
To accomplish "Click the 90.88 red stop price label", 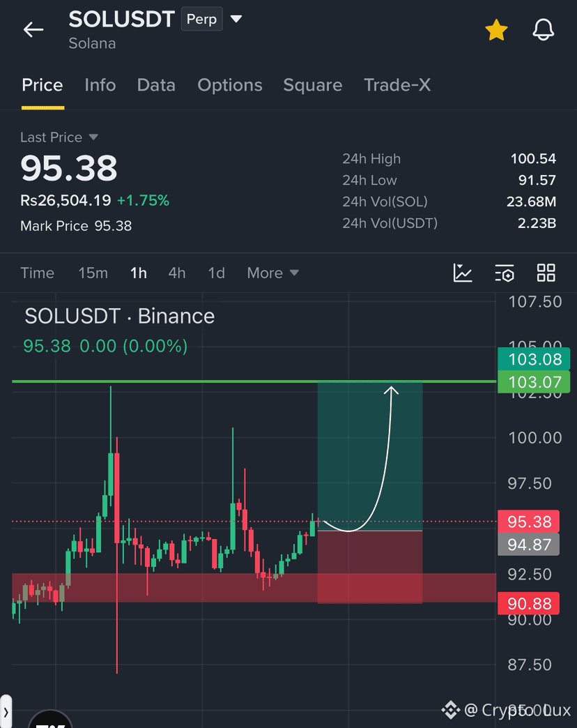I will coord(528,604).
